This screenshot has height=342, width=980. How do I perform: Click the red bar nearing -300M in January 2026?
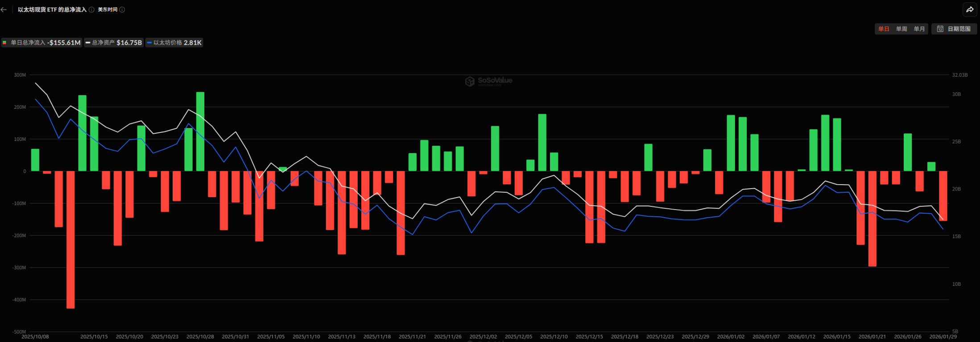[x=872, y=218]
